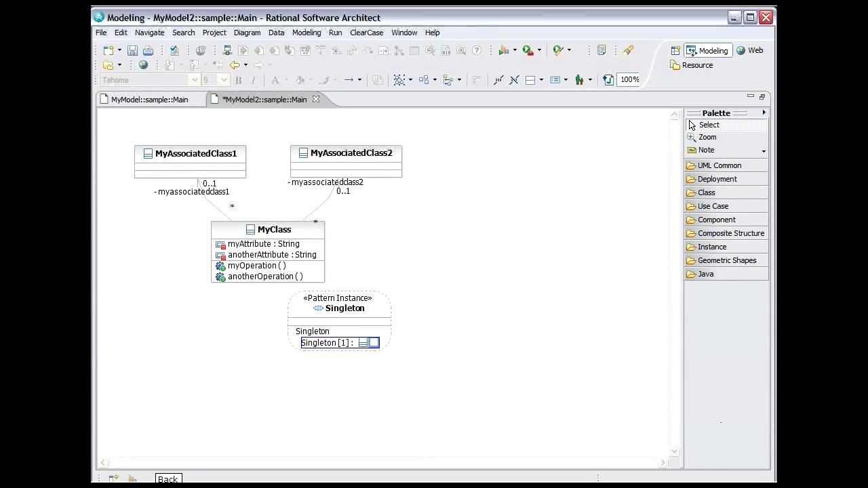Click the New wizard icon
868x488 pixels.
pos(108,50)
